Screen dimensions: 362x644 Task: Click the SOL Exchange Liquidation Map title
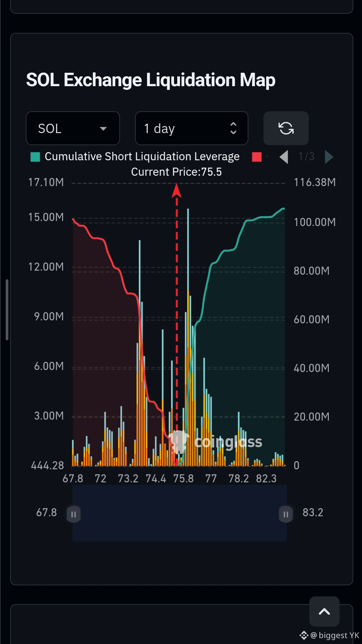(x=151, y=80)
